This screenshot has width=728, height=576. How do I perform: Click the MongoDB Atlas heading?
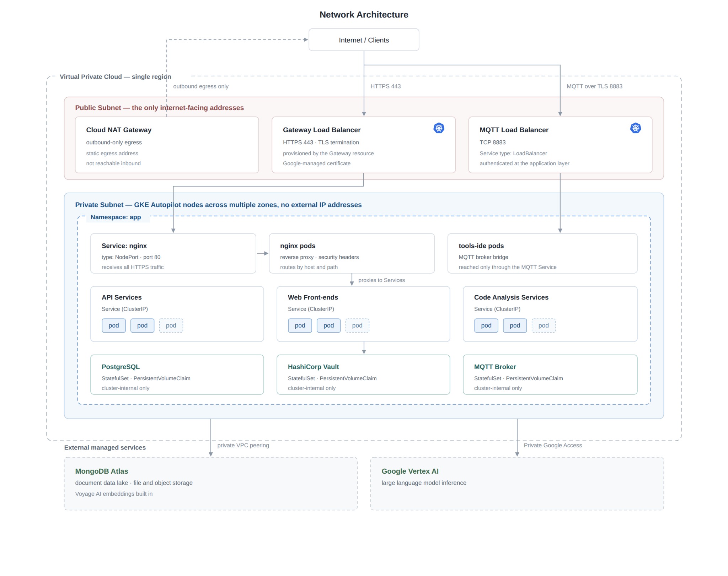pyautogui.click(x=101, y=472)
